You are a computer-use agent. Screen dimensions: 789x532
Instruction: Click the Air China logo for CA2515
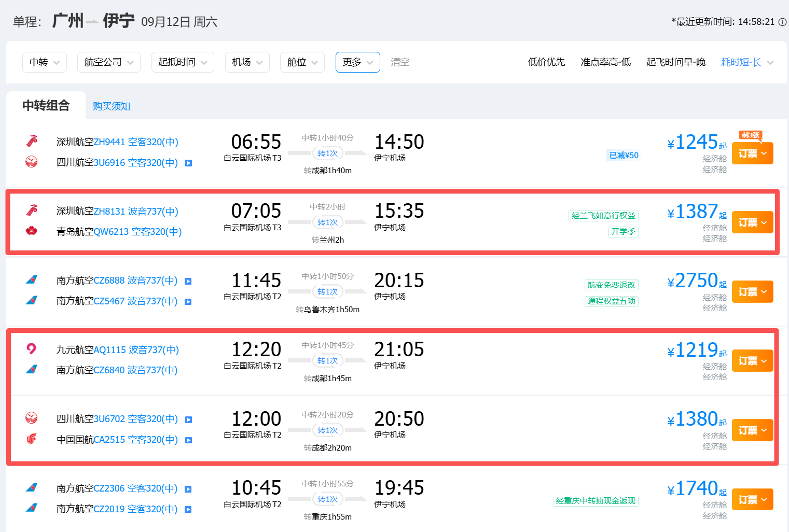click(32, 439)
